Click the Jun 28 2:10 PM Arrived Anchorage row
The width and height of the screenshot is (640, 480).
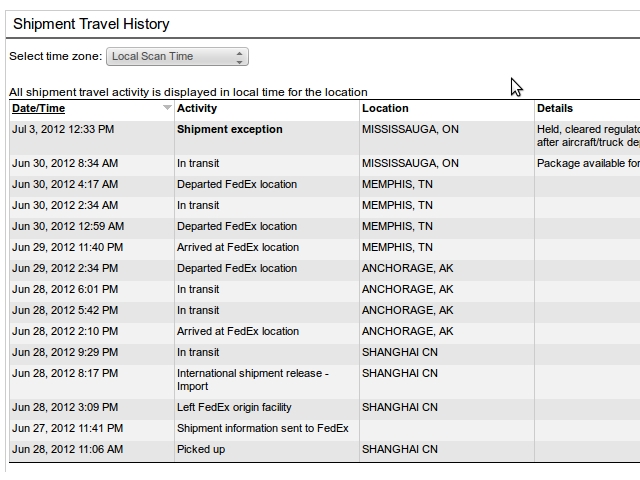pyautogui.click(x=324, y=333)
